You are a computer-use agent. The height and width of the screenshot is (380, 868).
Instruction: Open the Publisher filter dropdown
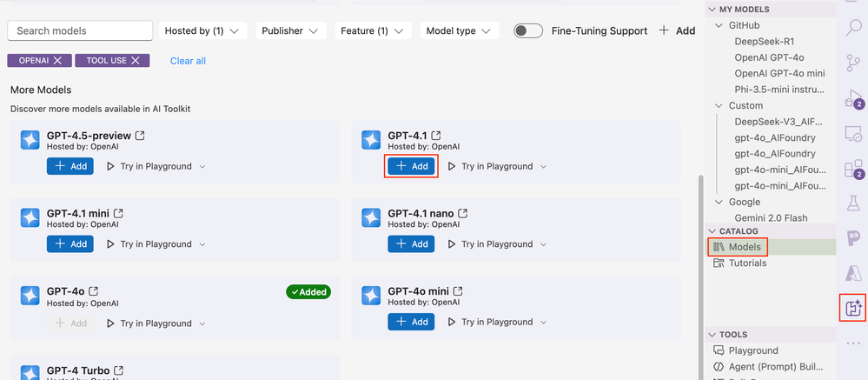click(x=290, y=31)
